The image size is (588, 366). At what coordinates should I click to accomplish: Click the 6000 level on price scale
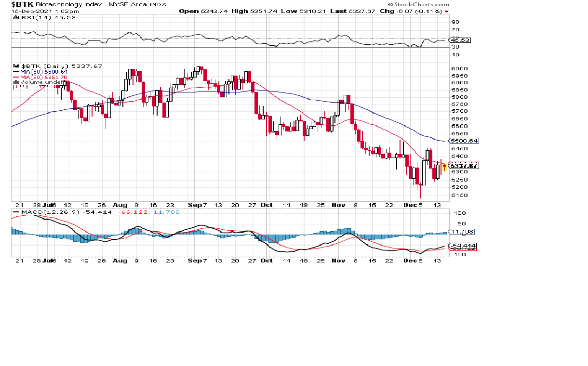(x=458, y=68)
